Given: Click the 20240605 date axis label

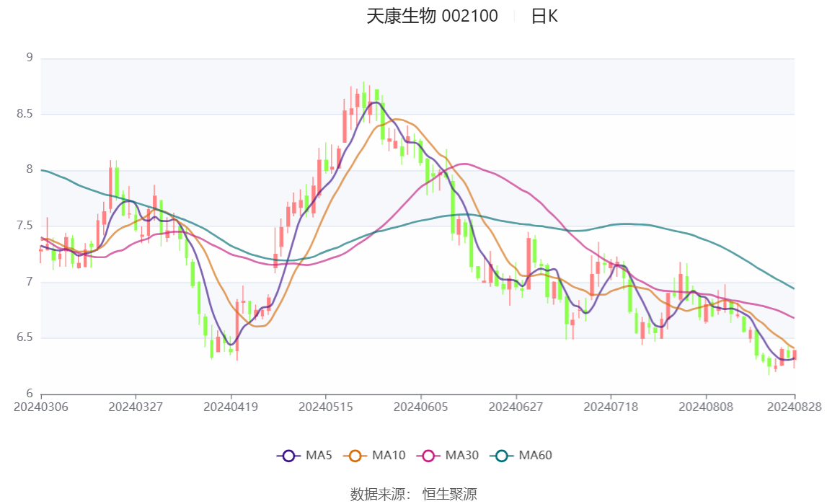Looking at the screenshot, I should pos(421,407).
